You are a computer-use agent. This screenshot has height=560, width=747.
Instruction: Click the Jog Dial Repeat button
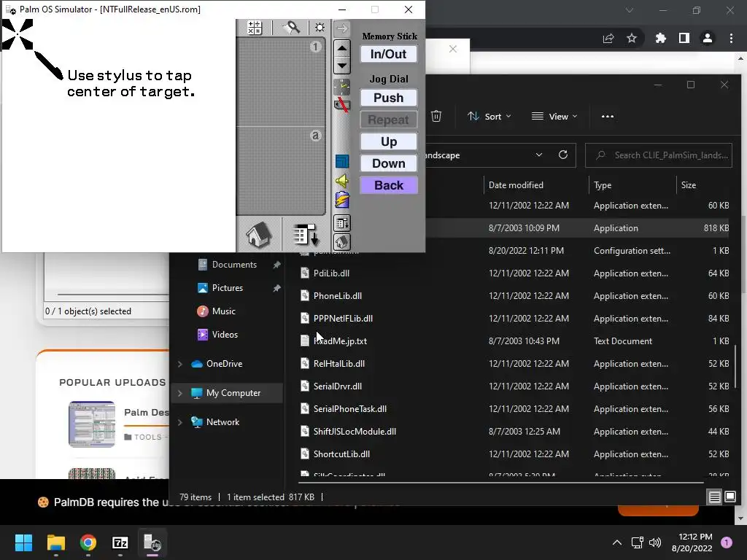click(389, 120)
